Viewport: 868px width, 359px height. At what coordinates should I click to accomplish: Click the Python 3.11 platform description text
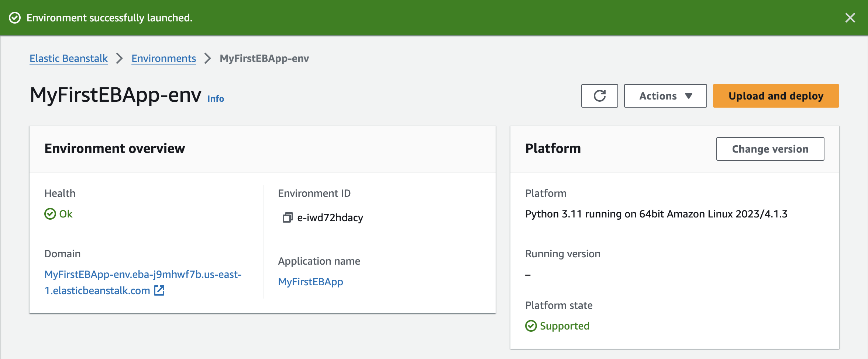click(656, 214)
